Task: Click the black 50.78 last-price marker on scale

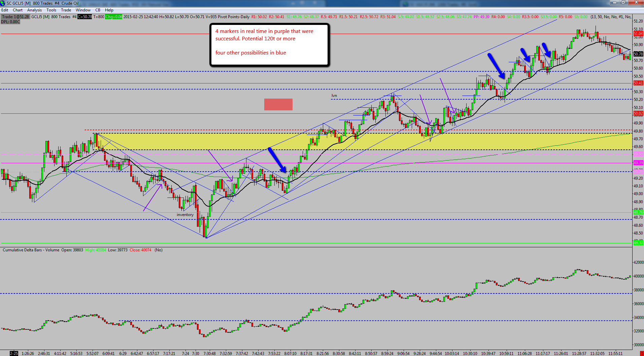Action: 638,54
